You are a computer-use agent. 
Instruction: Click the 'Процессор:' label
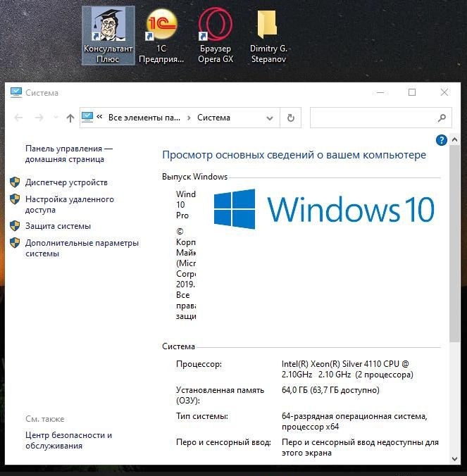coord(199,364)
